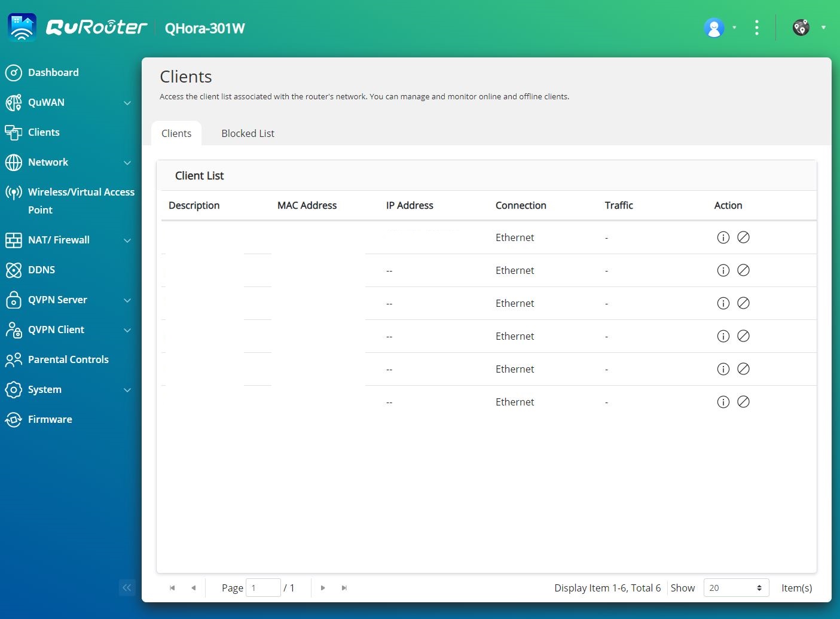The height and width of the screenshot is (619, 840).
Task: Open the header location icon dropdown arrow
Action: coord(823,28)
